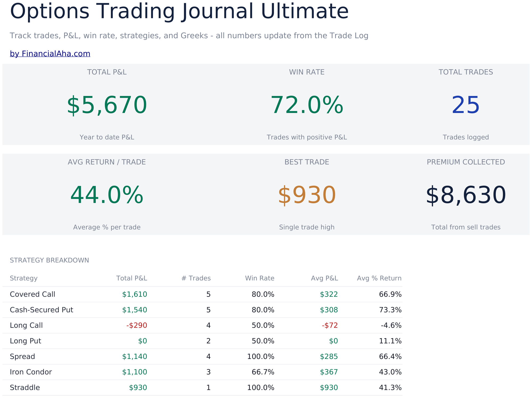Viewport: 532px width, 398px height.
Task: Click the PREMIUM COLLECTED card label
Action: (466, 162)
